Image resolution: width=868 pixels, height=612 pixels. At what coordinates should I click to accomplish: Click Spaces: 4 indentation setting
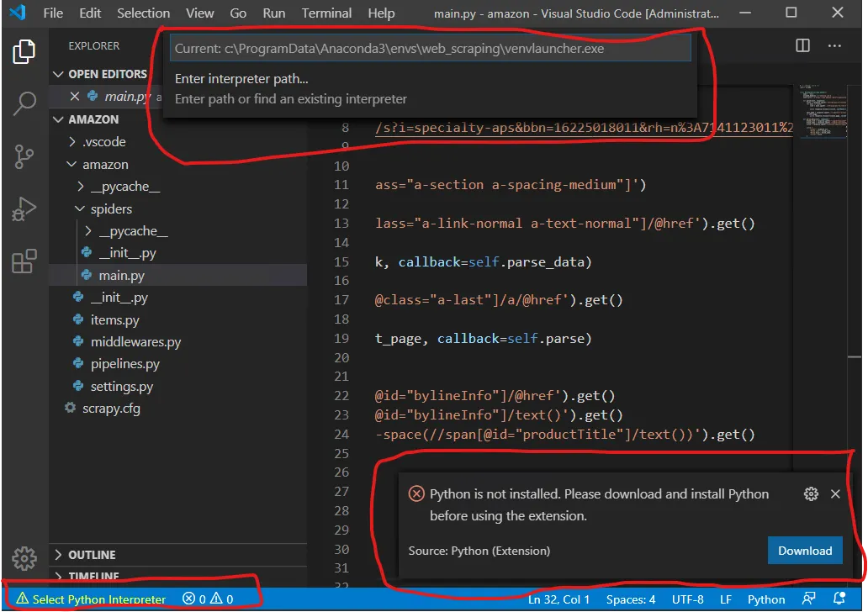631,599
